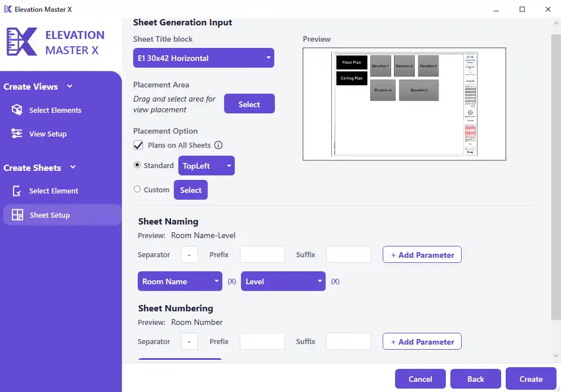Click the Sheet Naming Prefix field
This screenshot has width=561, height=392.
pos(262,255)
